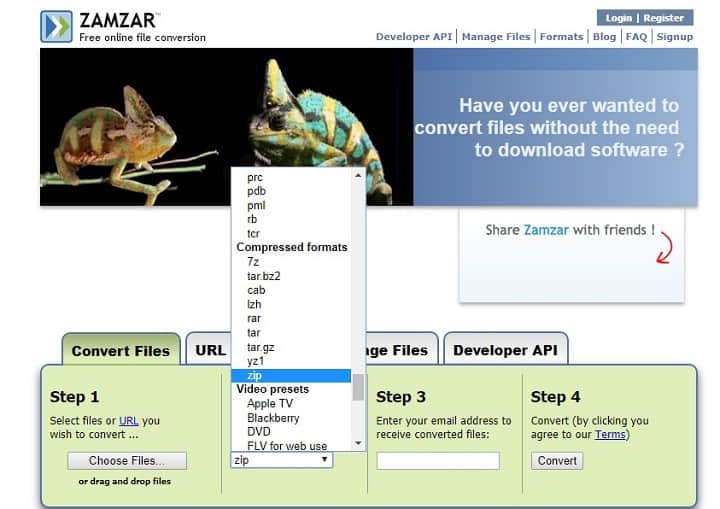
Task: Click the dropdown list scroll up arrow
Action: point(358,175)
